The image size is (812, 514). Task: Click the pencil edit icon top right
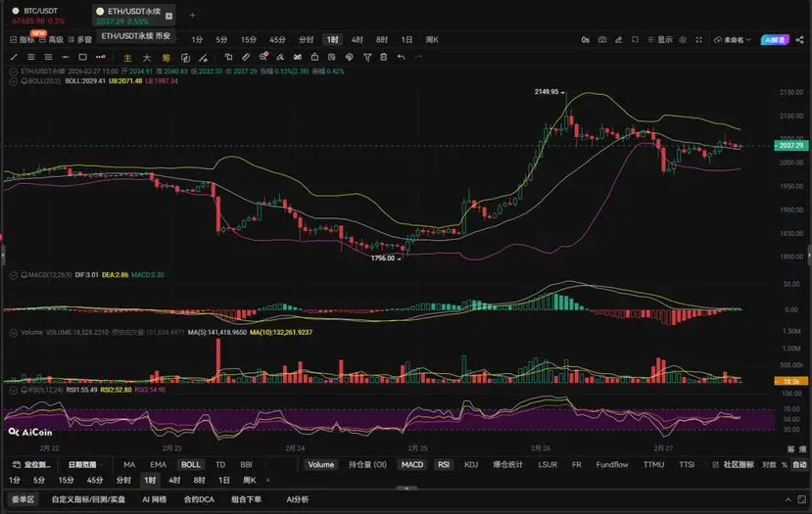pyautogui.click(x=619, y=40)
